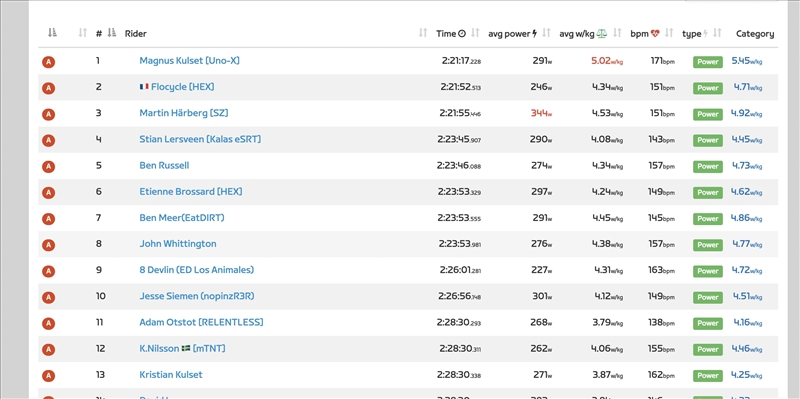Click the French flag beside Flocycle
Screen dimensions: 800x399
point(144,87)
